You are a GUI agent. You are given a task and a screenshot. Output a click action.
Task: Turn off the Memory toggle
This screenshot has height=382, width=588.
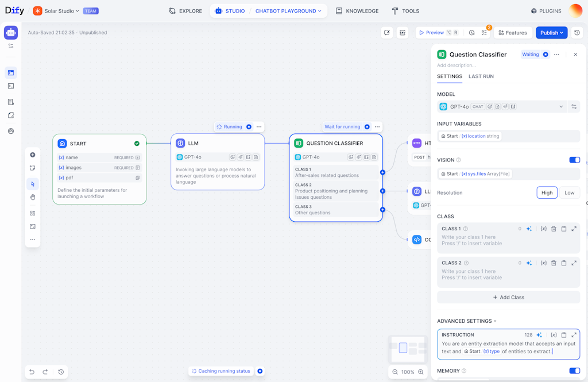pos(574,371)
